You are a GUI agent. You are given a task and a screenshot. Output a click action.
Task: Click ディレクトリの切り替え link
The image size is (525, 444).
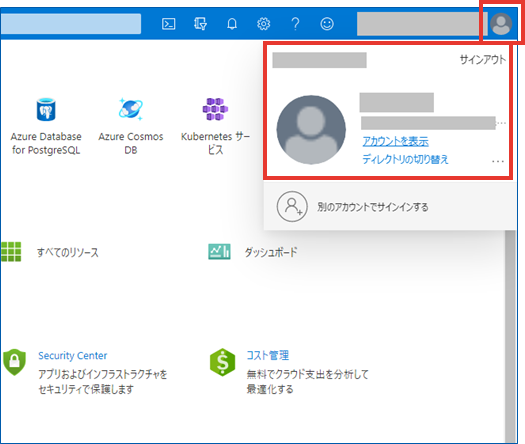pos(405,159)
